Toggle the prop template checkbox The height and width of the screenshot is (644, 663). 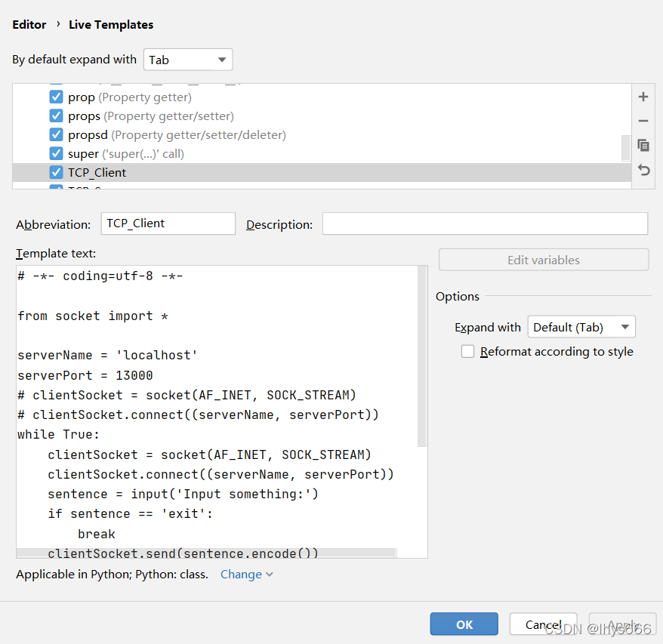[56, 97]
